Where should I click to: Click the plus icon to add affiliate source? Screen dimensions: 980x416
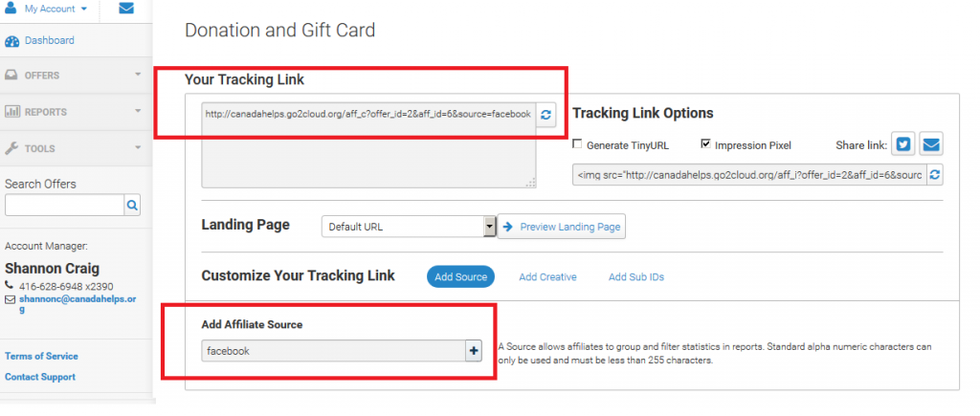point(473,351)
